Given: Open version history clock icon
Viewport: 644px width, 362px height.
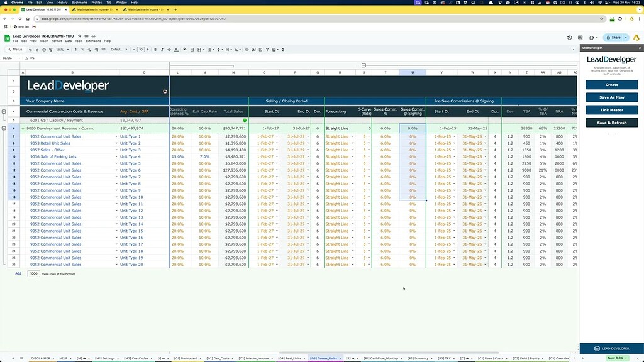Looking at the screenshot, I should 569,38.
